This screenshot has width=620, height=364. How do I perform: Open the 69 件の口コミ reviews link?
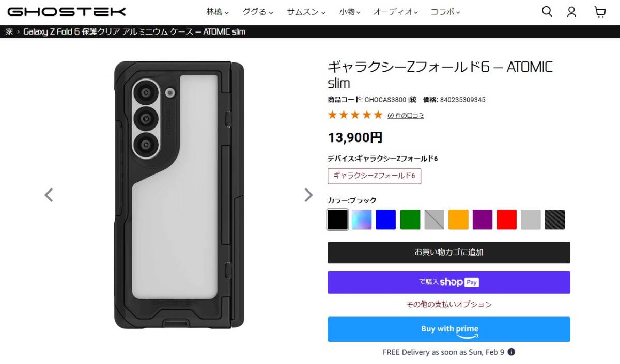tap(406, 116)
